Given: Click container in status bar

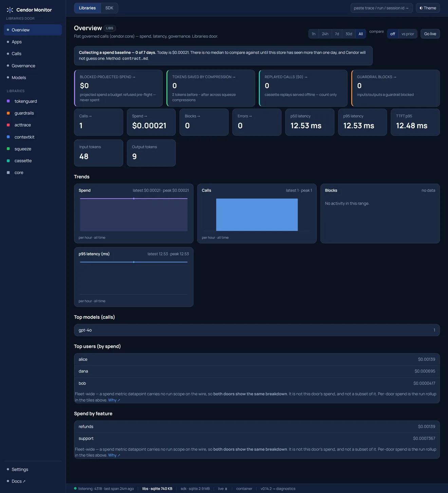Looking at the screenshot, I should [x=244, y=489].
